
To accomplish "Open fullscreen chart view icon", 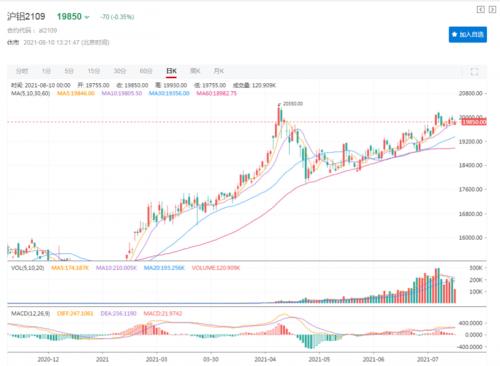I will [x=474, y=71].
